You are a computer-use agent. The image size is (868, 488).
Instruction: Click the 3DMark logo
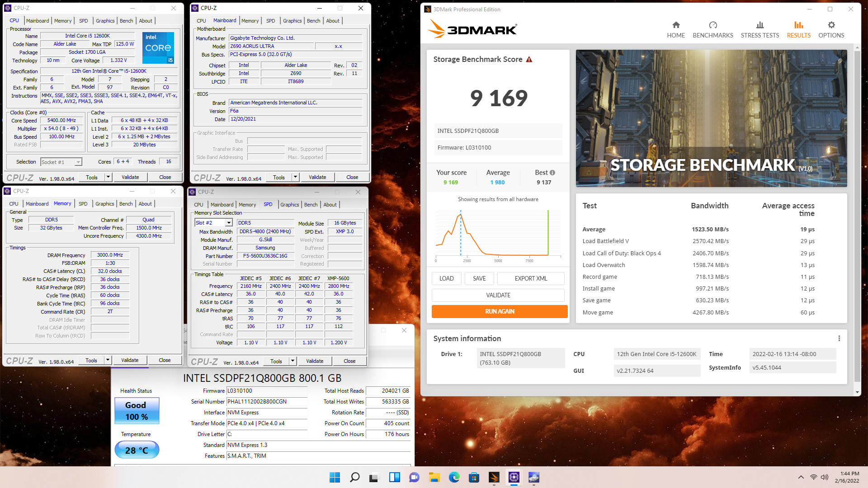point(472,29)
